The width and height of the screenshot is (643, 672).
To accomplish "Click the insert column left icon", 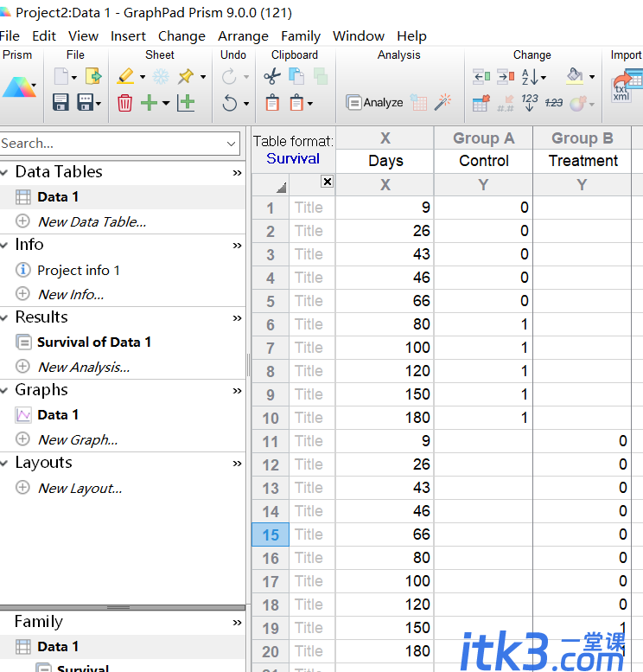I will (481, 77).
